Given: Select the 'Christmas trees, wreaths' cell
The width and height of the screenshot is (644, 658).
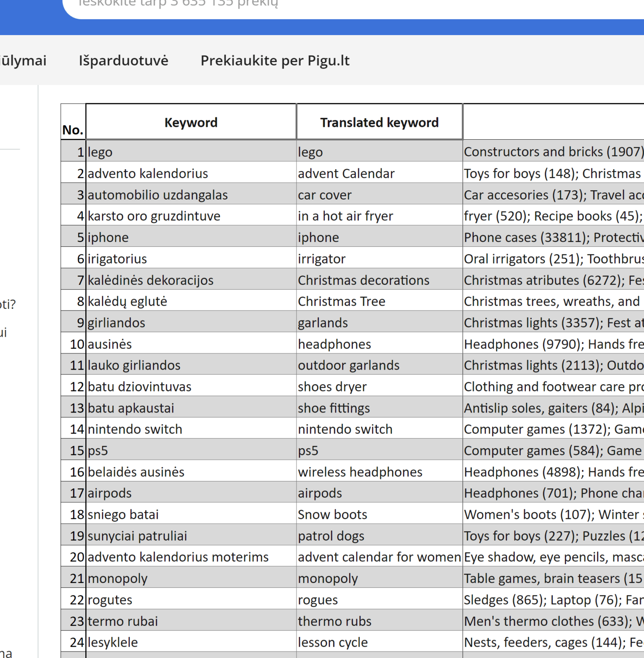Looking at the screenshot, I should point(554,300).
